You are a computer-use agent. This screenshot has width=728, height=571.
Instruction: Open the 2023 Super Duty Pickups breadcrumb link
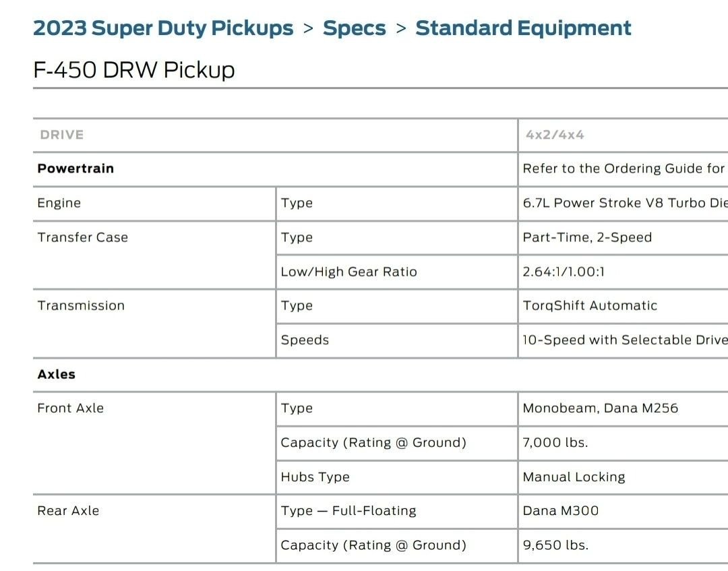(x=163, y=28)
